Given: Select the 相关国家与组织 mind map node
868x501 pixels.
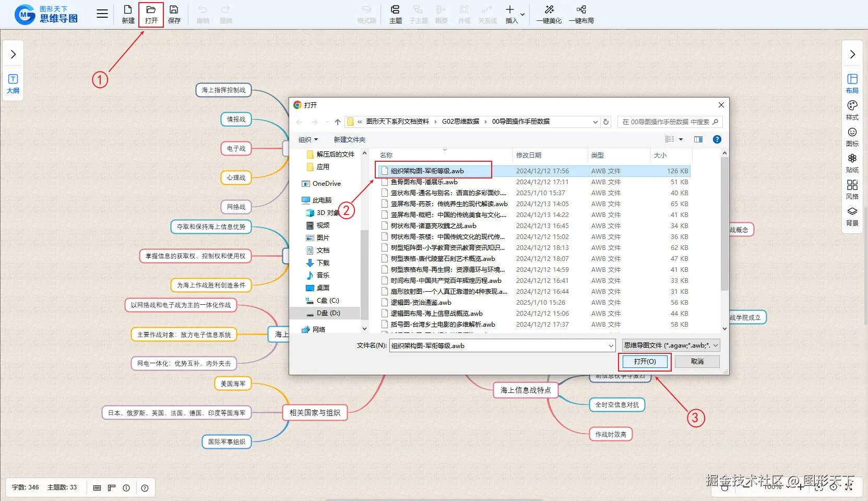Looking at the screenshot, I should click(315, 413).
